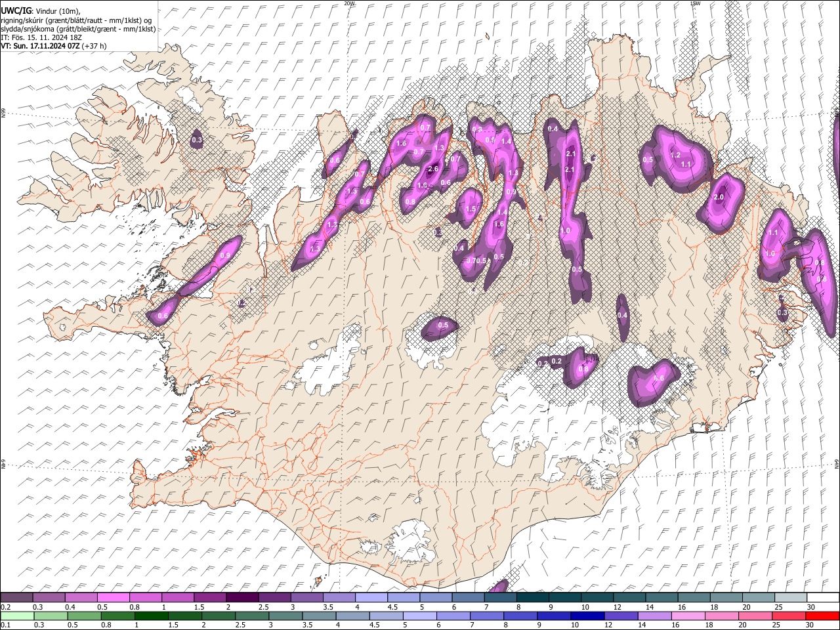Click the 'IT: Fös. 15. 11. 2024 18Z' line

[41, 37]
